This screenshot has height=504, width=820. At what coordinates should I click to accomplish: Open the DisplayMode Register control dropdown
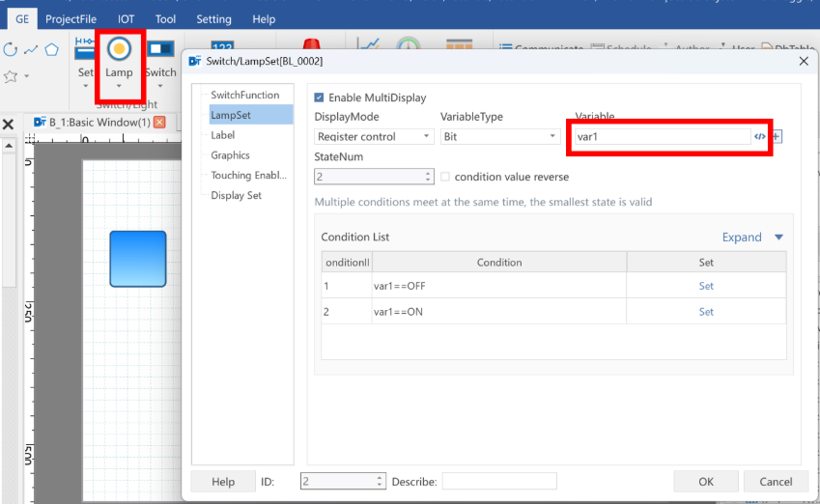click(374, 136)
